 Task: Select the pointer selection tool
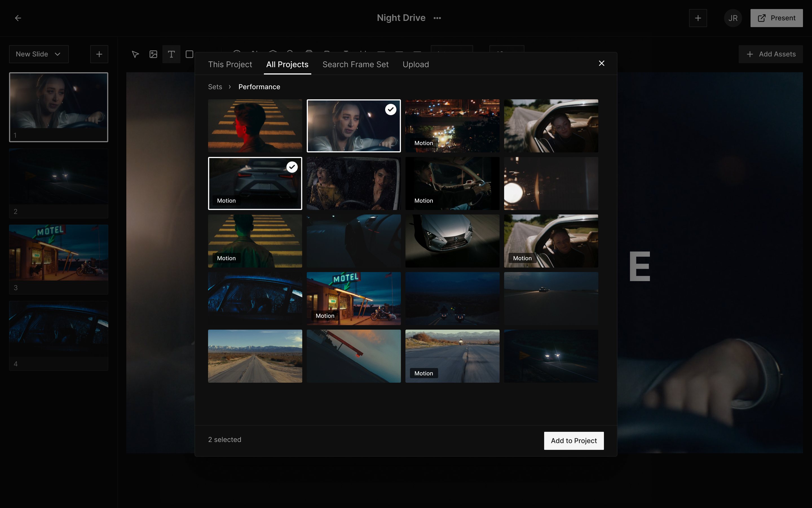coord(135,54)
